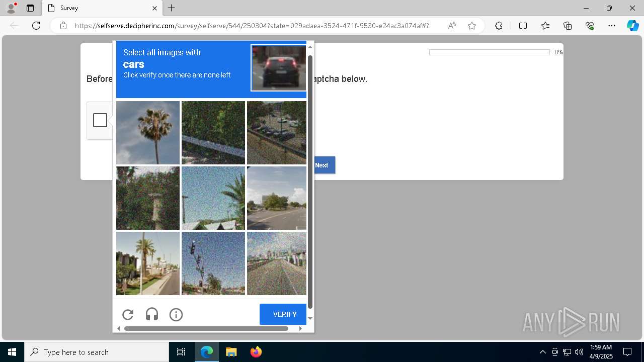Open the Windows Start menu
The width and height of the screenshot is (644, 362).
12,352
